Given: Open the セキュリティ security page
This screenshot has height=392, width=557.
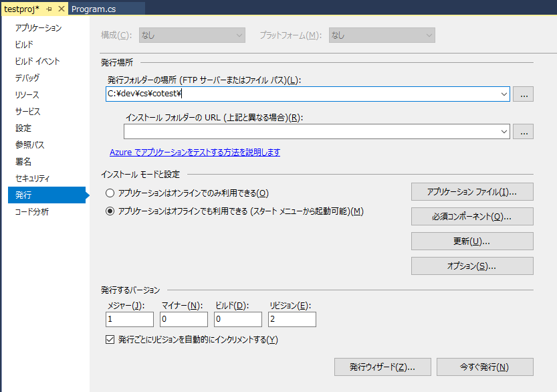Looking at the screenshot, I should (x=32, y=179).
